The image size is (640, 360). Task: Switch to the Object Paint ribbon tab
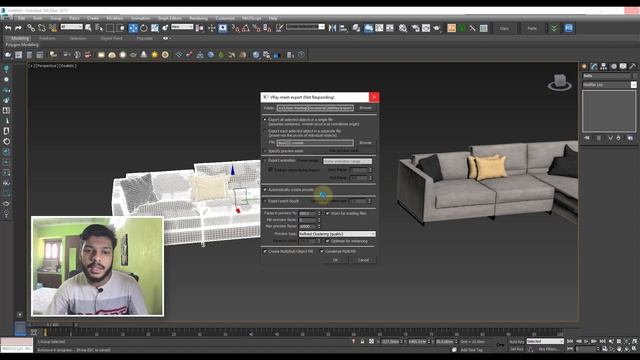pos(111,38)
